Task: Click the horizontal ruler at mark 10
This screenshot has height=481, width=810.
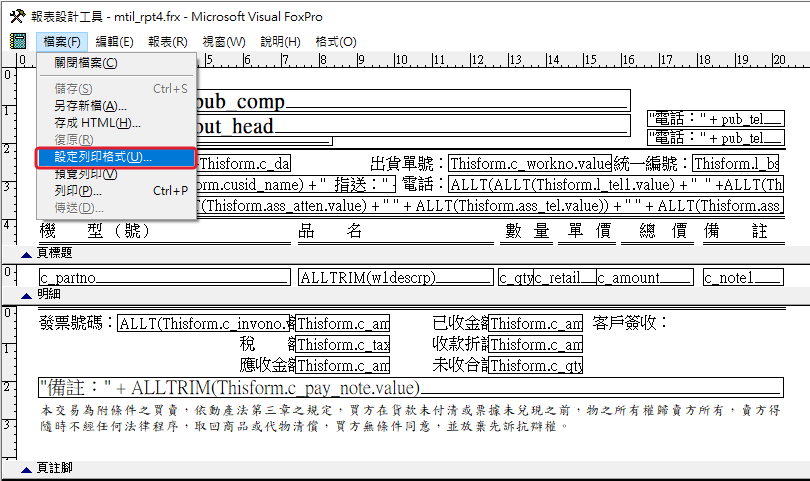Action: click(401, 60)
